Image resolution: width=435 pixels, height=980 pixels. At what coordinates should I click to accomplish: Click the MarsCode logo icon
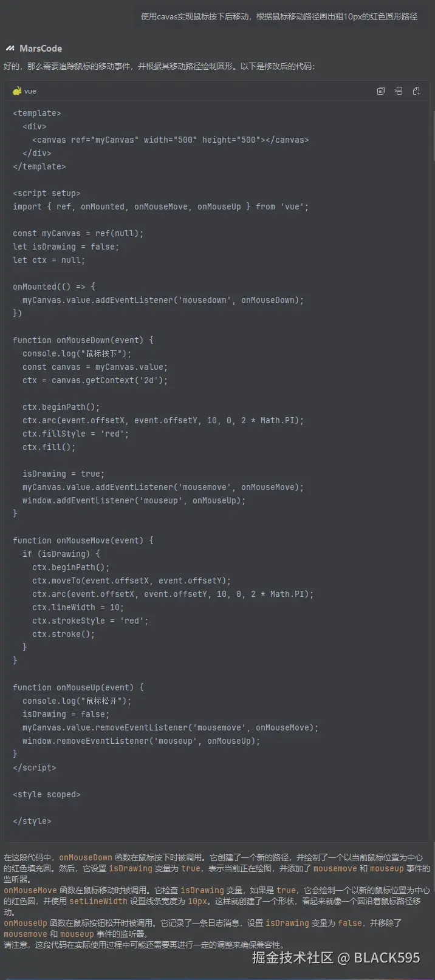(10, 49)
